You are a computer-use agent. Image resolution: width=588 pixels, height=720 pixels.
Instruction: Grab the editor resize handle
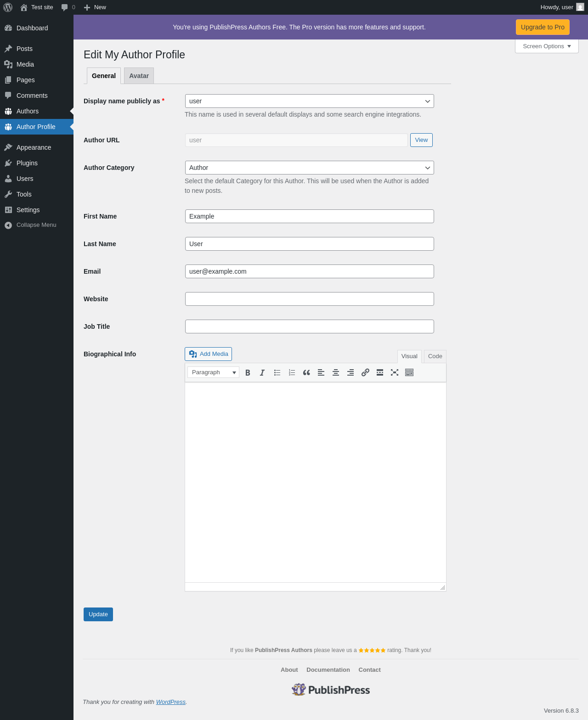click(442, 587)
